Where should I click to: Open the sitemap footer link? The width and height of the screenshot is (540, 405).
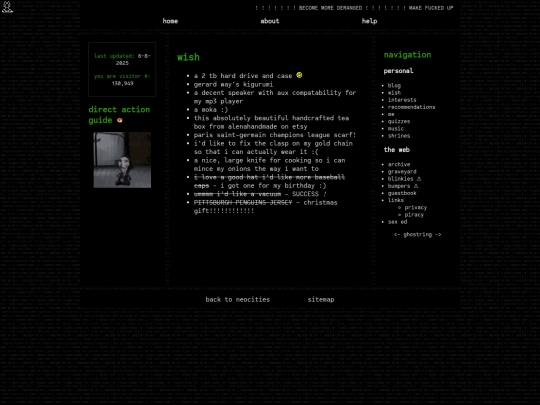coord(321,300)
